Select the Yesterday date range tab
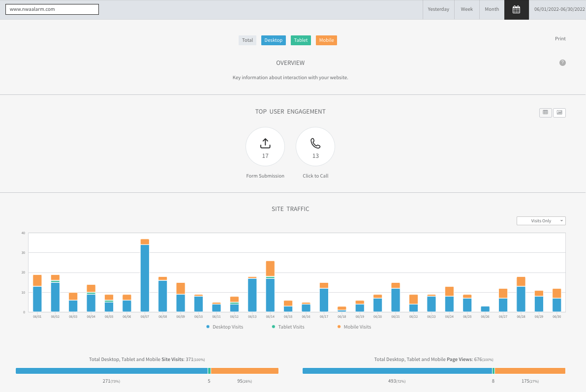 438,9
